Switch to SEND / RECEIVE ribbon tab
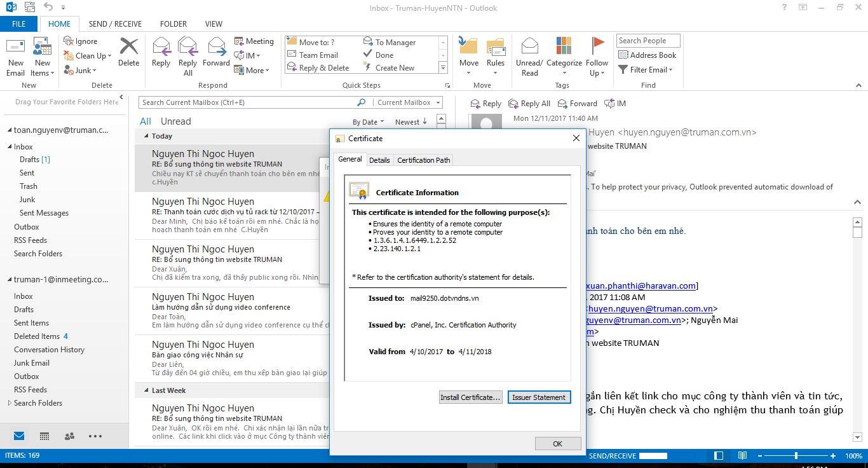868x468 pixels. tap(115, 24)
